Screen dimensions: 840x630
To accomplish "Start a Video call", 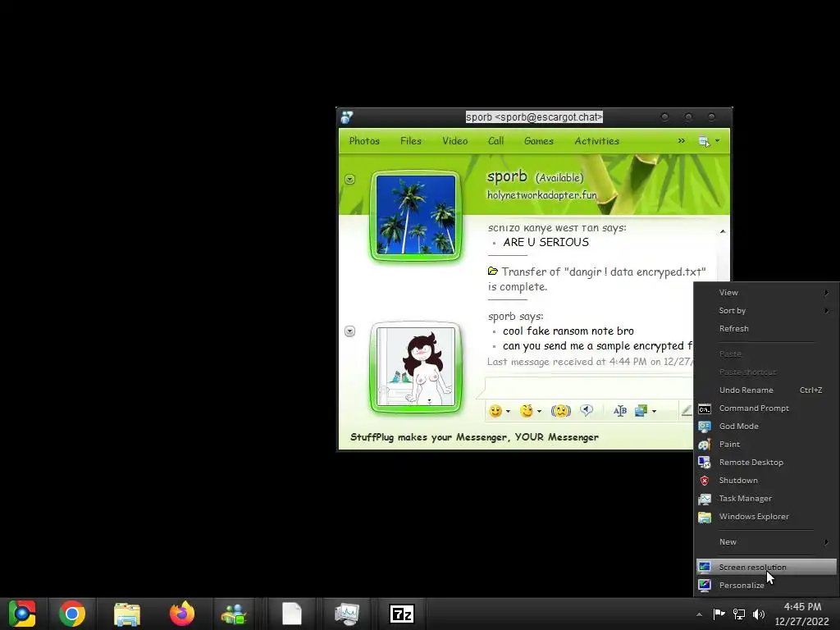I will 454,141.
